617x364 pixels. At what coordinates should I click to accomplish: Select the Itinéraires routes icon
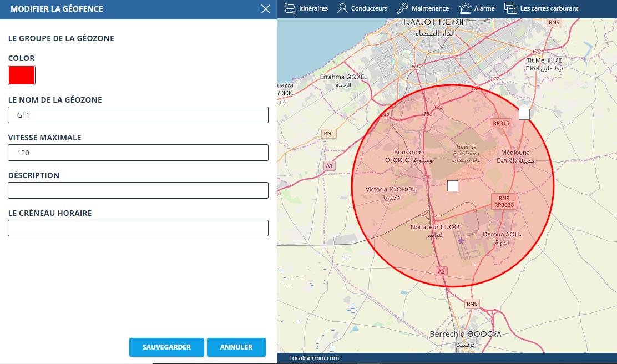click(289, 8)
